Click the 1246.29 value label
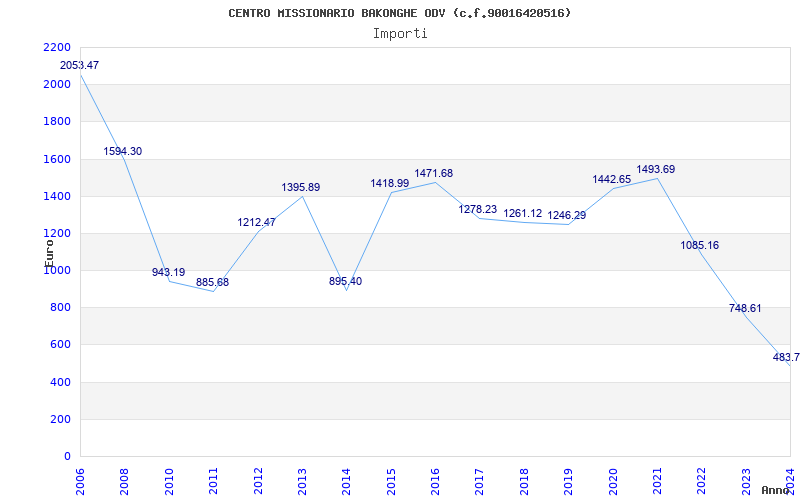Image resolution: width=800 pixels, height=500 pixels. pyautogui.click(x=567, y=215)
